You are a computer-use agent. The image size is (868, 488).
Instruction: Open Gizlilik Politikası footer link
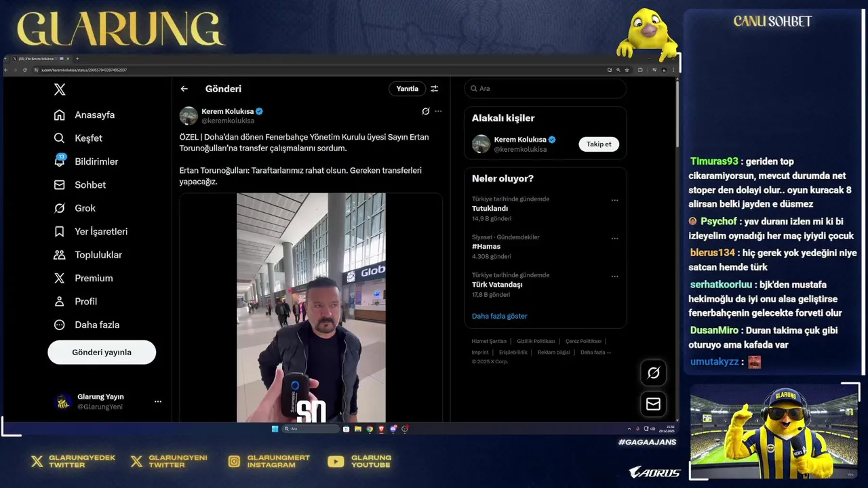tap(536, 341)
